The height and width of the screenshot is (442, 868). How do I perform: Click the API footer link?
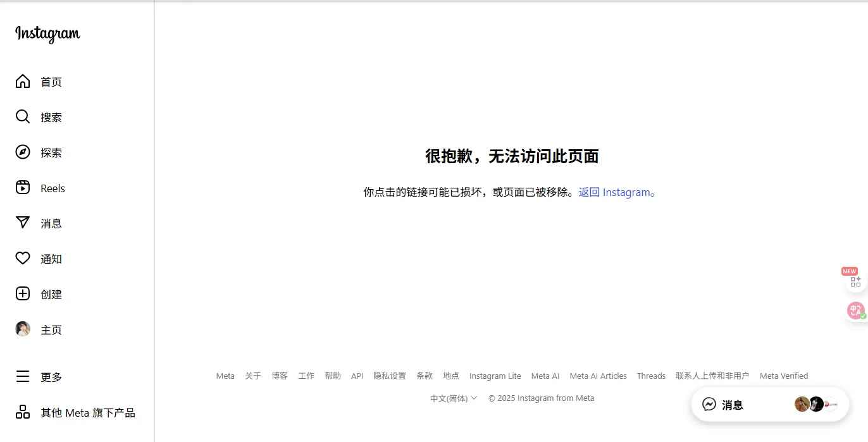click(x=357, y=376)
